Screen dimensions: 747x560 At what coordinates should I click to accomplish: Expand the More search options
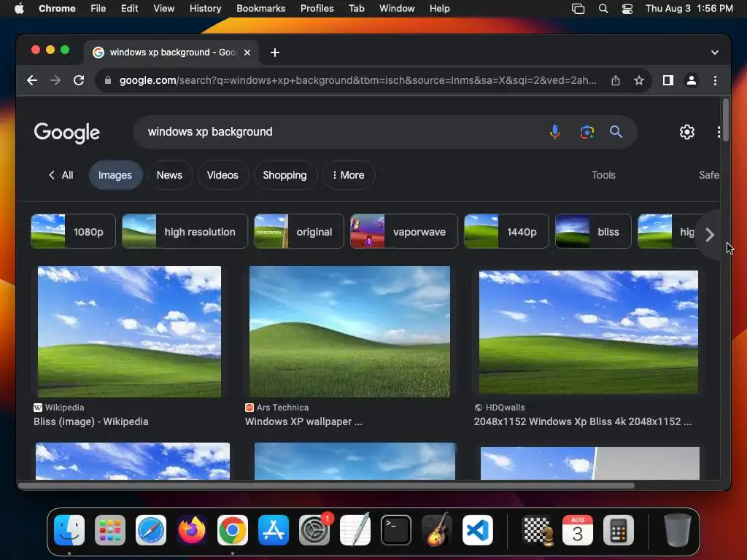pyautogui.click(x=349, y=175)
